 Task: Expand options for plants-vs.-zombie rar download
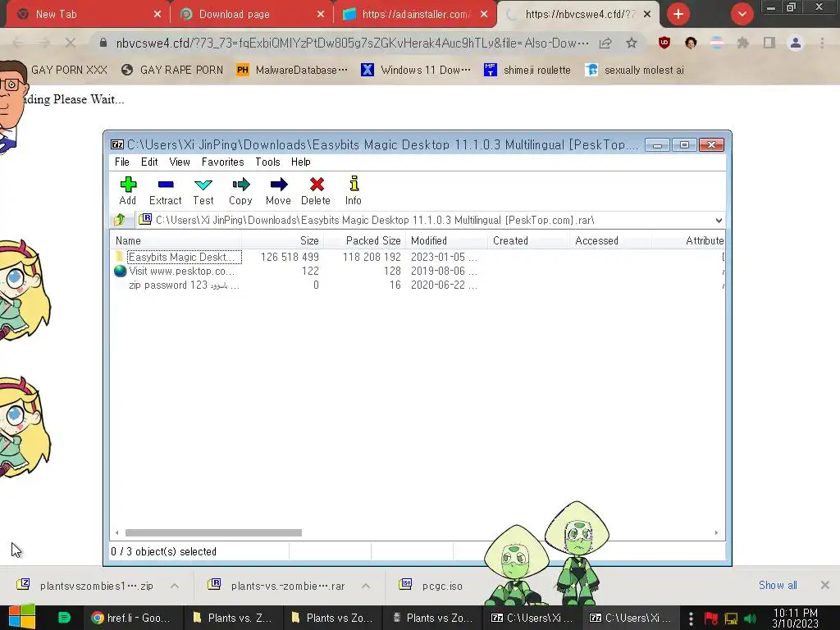tap(366, 586)
